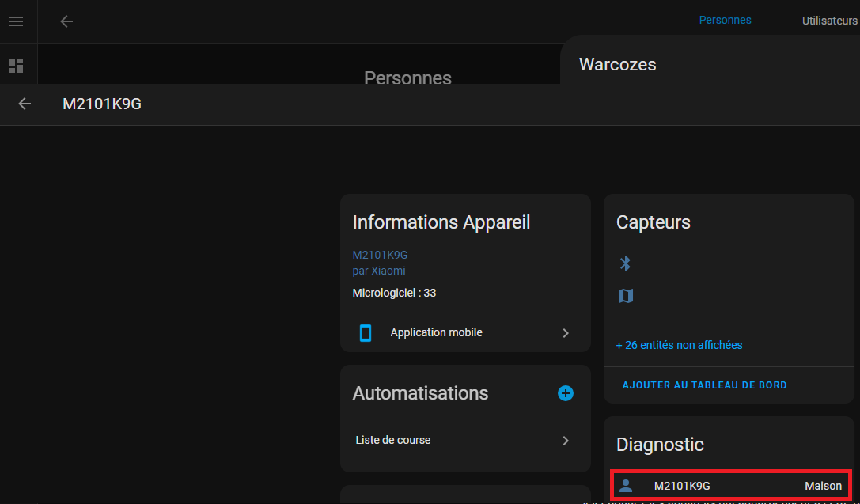Open the hamburger sidebar menu
The height and width of the screenshot is (504, 860).
[x=16, y=21]
